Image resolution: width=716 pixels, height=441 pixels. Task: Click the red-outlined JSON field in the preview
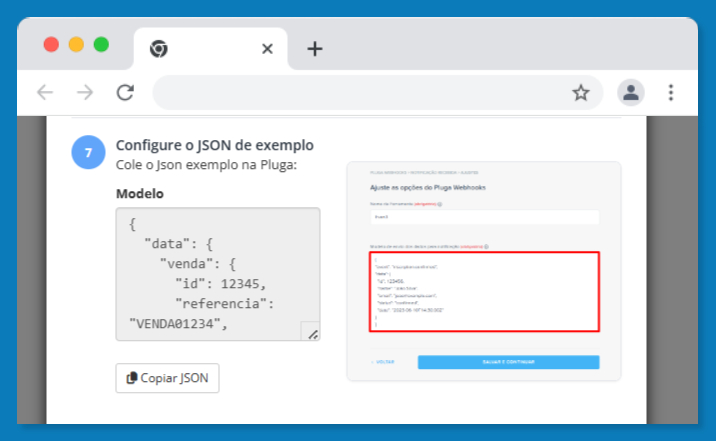(x=484, y=291)
